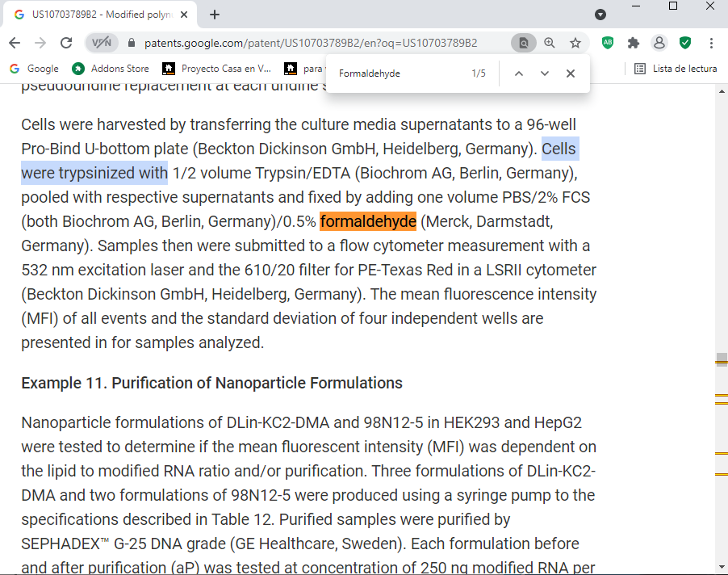Open the Chrome three-dot menu
Image resolution: width=728 pixels, height=575 pixels.
pos(711,43)
